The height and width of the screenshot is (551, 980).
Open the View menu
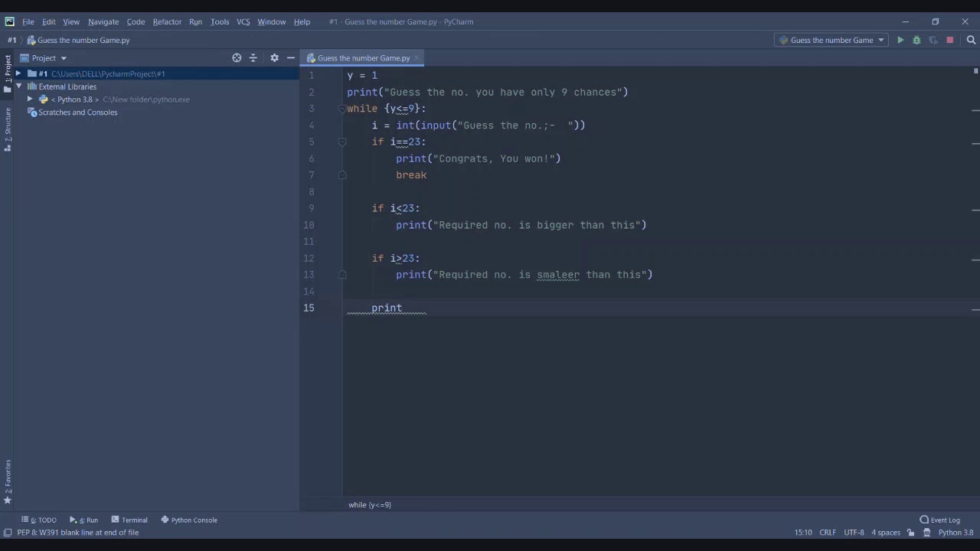[x=71, y=21]
